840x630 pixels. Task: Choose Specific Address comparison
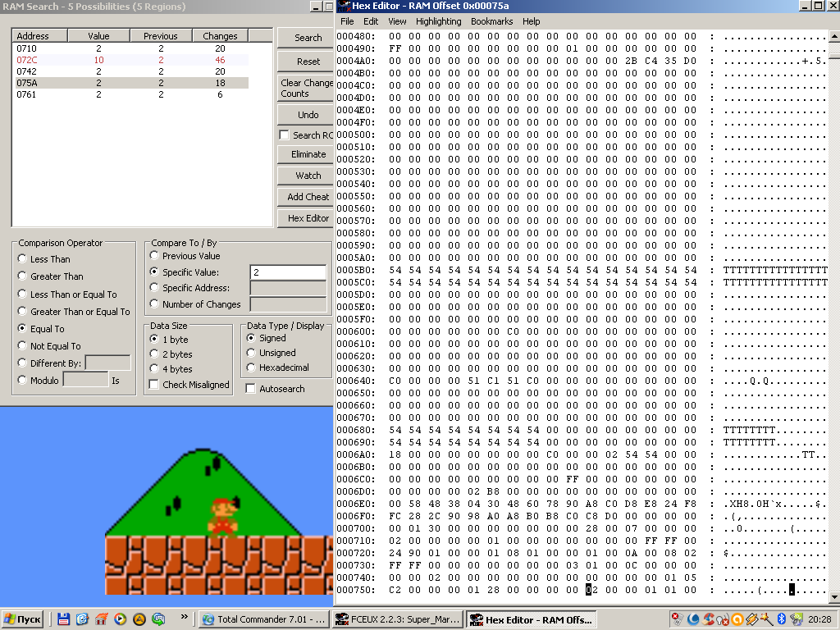point(154,288)
